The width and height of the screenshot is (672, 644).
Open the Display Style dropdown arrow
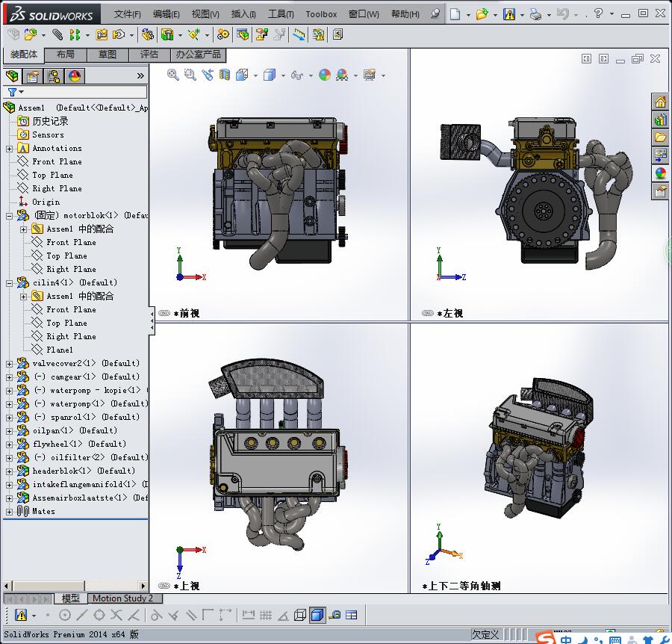click(x=283, y=75)
